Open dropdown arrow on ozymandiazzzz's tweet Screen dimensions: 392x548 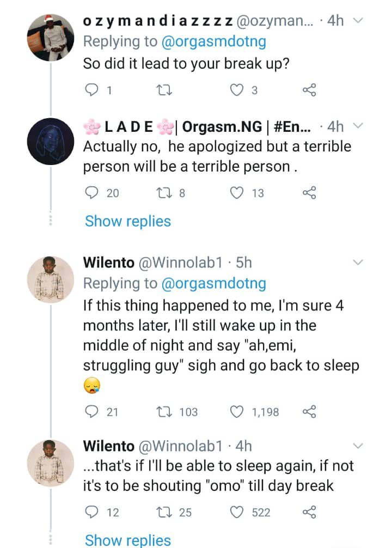(x=358, y=21)
